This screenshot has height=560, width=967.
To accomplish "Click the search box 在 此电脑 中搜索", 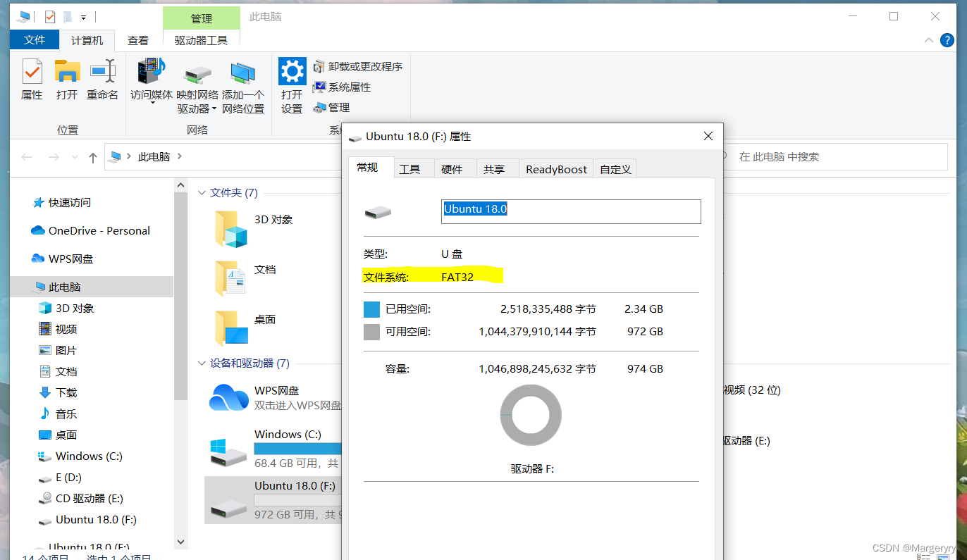I will tap(835, 156).
